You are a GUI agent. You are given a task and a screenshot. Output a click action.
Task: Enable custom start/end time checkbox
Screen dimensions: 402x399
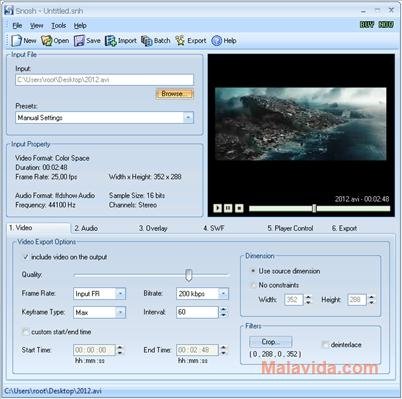tap(25, 332)
